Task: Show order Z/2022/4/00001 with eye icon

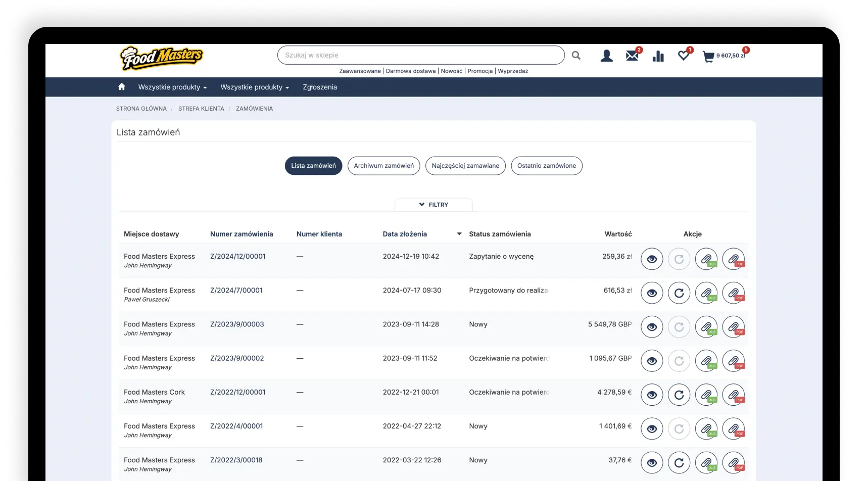Action: [x=651, y=429]
